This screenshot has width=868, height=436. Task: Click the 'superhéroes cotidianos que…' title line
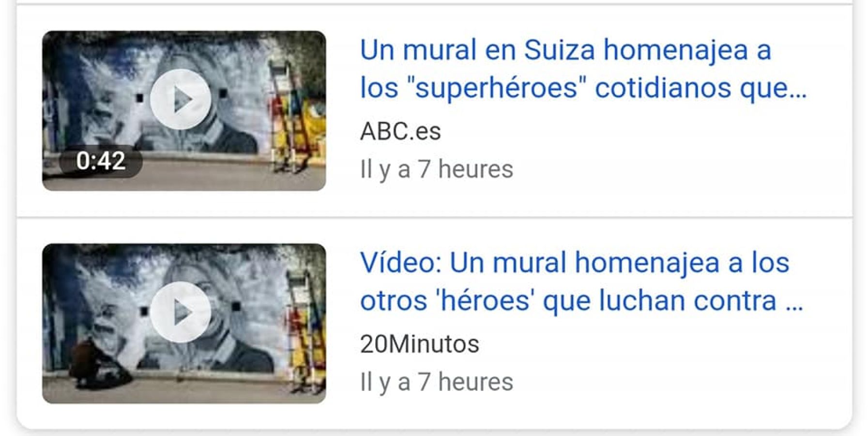[583, 89]
